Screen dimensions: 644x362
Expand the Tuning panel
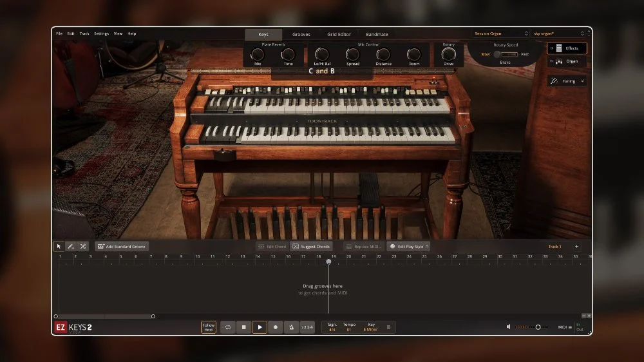coord(567,81)
